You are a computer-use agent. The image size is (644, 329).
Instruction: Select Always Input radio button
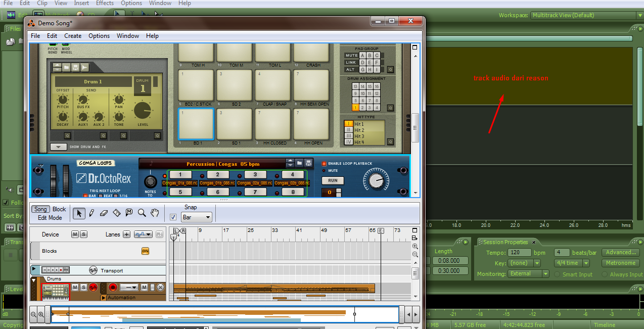[606, 274]
